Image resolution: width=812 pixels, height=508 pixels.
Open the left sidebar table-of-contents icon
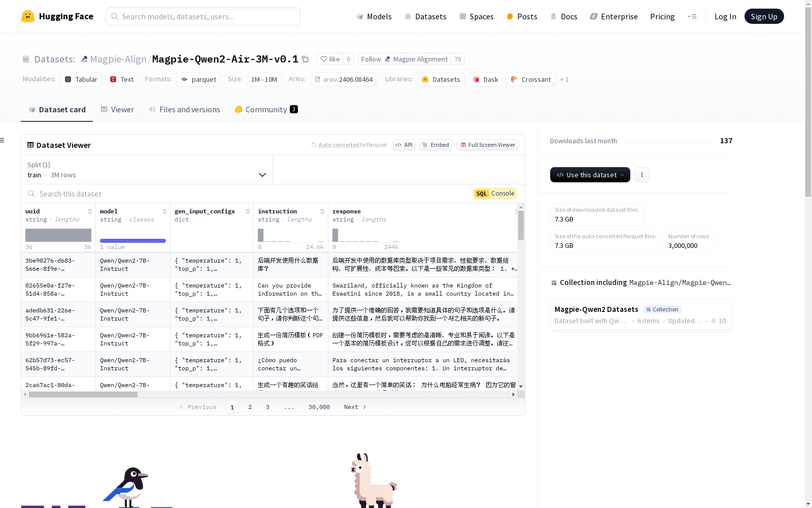click(3, 140)
